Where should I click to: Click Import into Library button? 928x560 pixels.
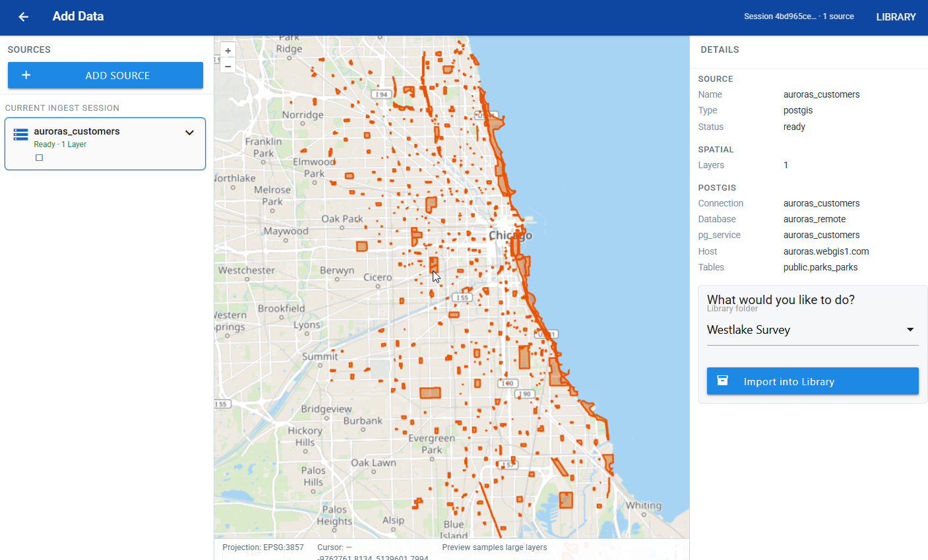click(x=813, y=381)
